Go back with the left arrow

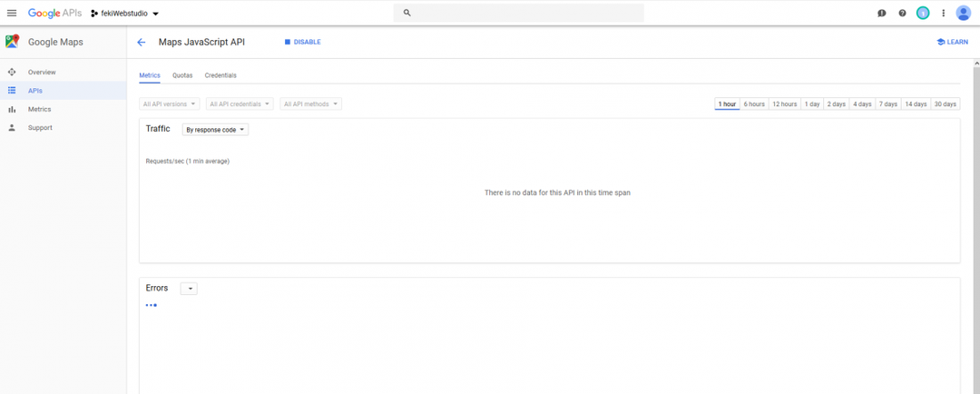(x=142, y=42)
